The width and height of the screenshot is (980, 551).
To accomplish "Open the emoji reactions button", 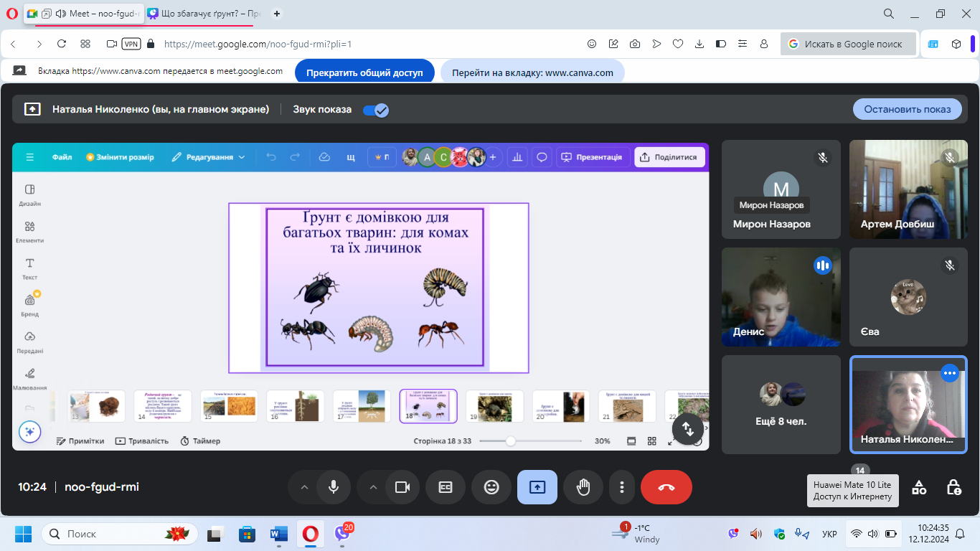I will [491, 487].
